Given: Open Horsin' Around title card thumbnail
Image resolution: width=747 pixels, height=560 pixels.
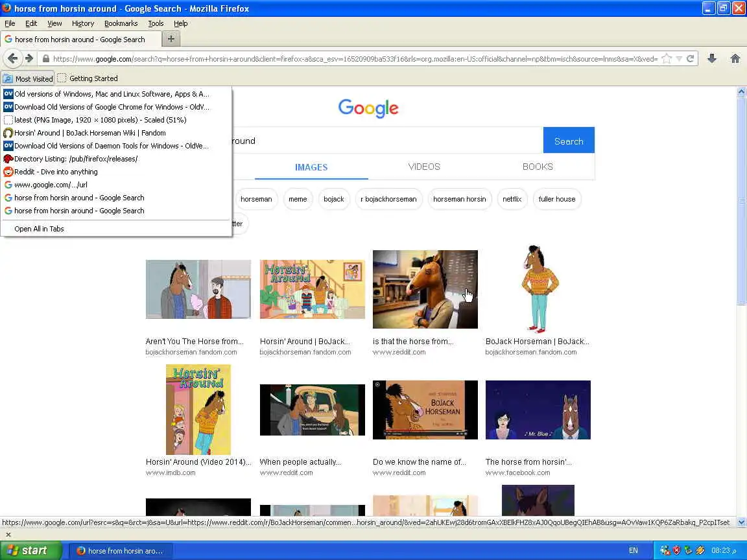Looking at the screenshot, I should pos(312,289).
